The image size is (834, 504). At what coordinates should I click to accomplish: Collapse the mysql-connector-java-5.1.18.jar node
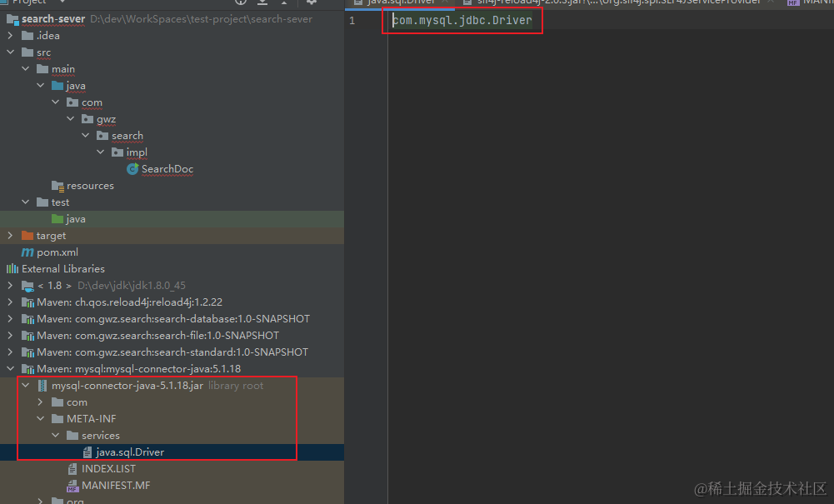point(25,386)
